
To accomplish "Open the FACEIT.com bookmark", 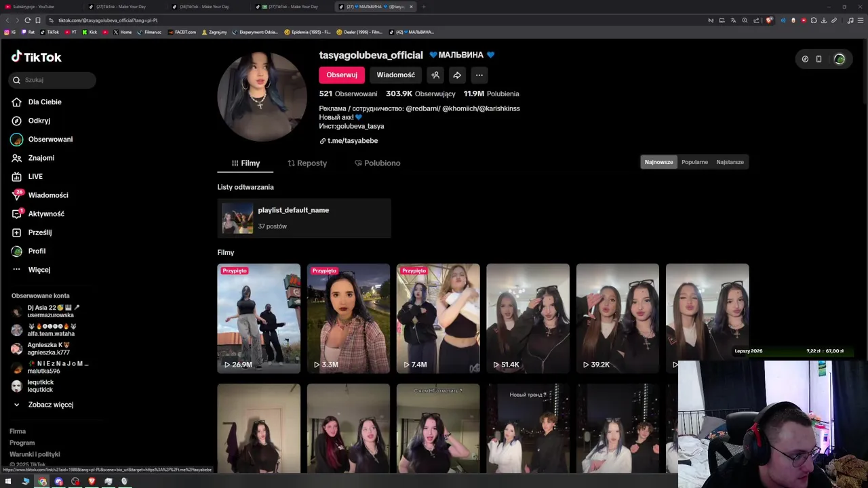I will (x=182, y=32).
